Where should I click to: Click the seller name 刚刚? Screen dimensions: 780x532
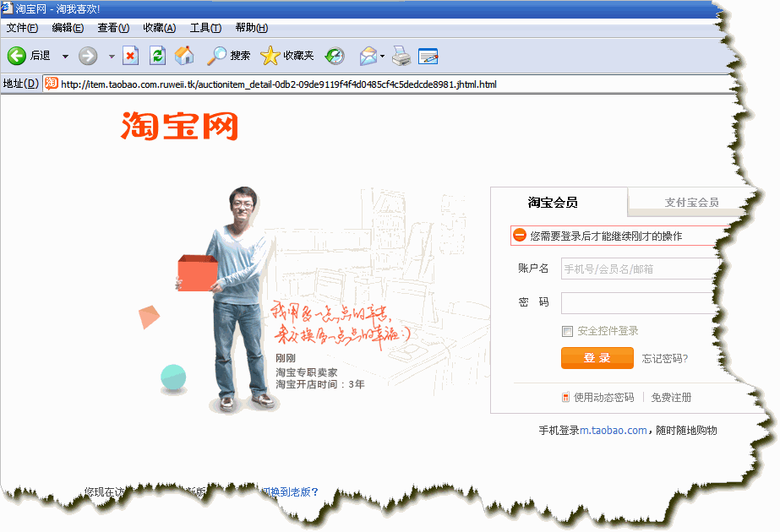(x=286, y=358)
